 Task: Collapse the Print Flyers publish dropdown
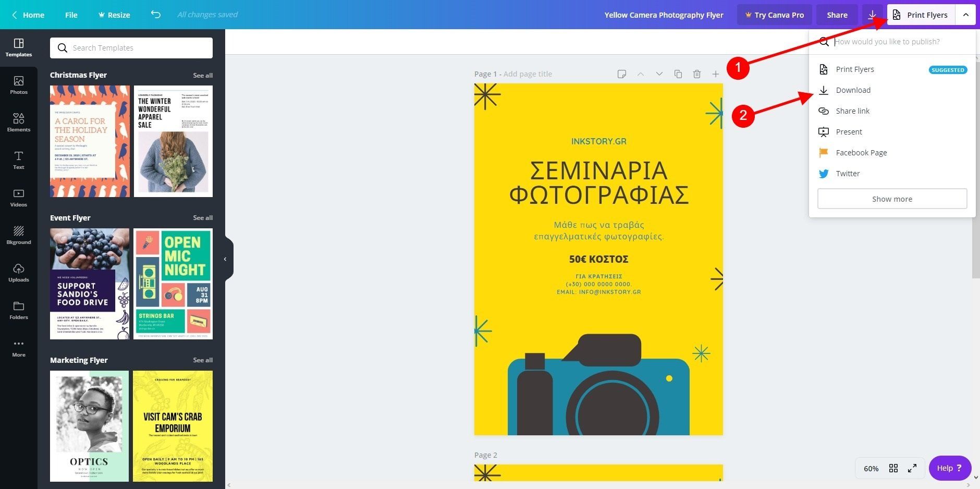(965, 15)
